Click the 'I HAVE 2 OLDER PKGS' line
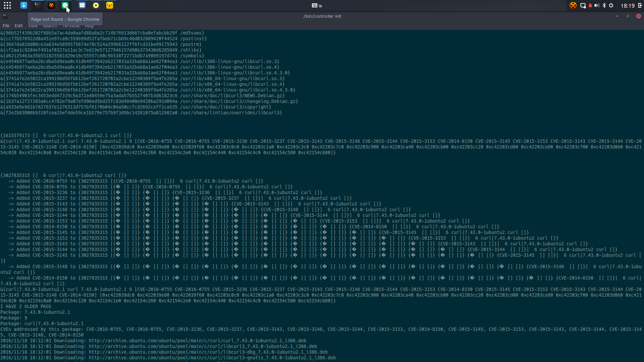Viewport: 644px width, 362px height. click(26, 306)
